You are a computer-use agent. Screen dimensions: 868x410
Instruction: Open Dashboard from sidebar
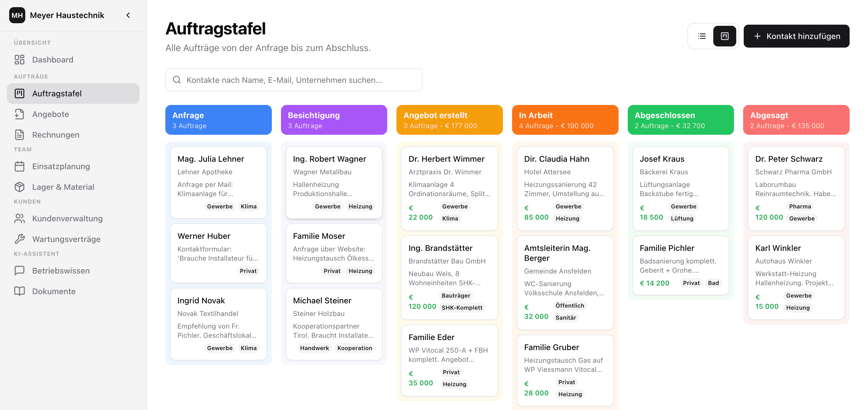73,60
